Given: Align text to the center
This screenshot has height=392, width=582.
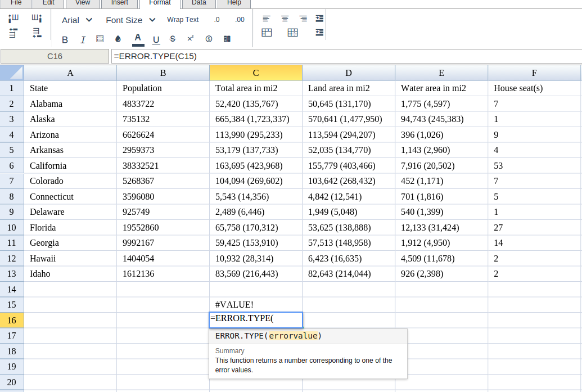Looking at the screenshot, I should (x=285, y=19).
